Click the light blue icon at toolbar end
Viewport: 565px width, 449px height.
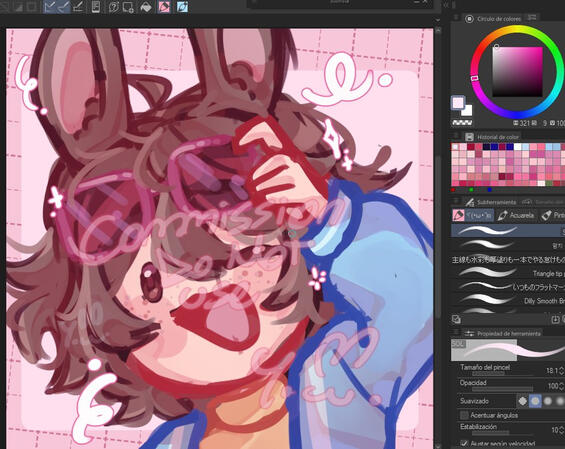182,7
